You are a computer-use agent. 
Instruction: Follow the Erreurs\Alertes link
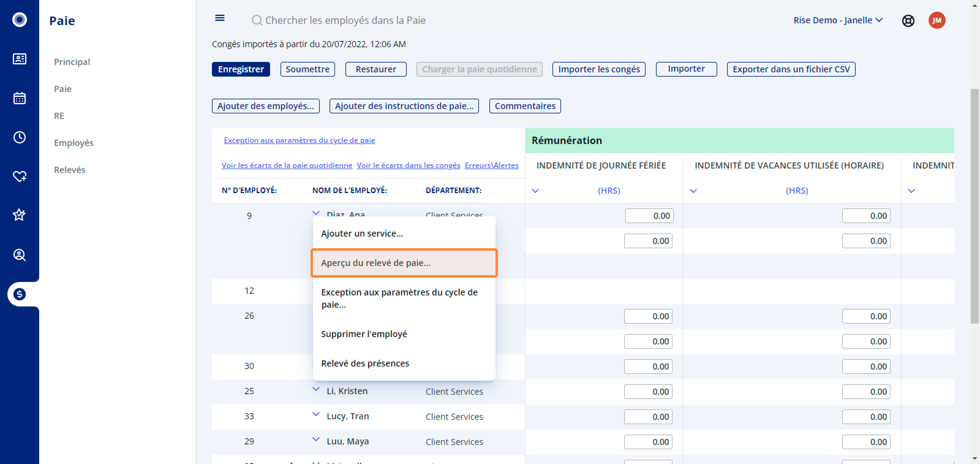point(492,165)
